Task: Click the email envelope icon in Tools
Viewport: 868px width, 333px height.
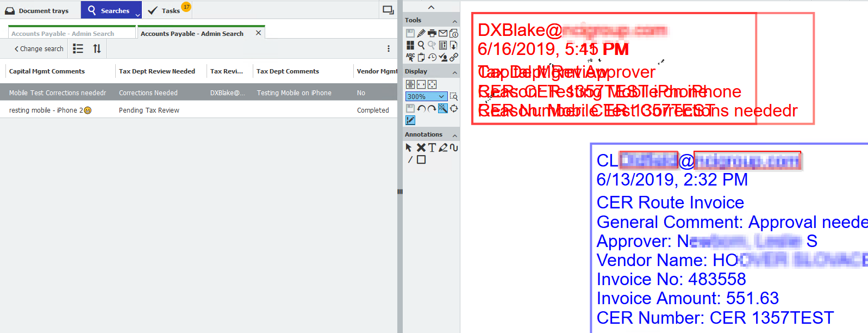Action: [443, 34]
